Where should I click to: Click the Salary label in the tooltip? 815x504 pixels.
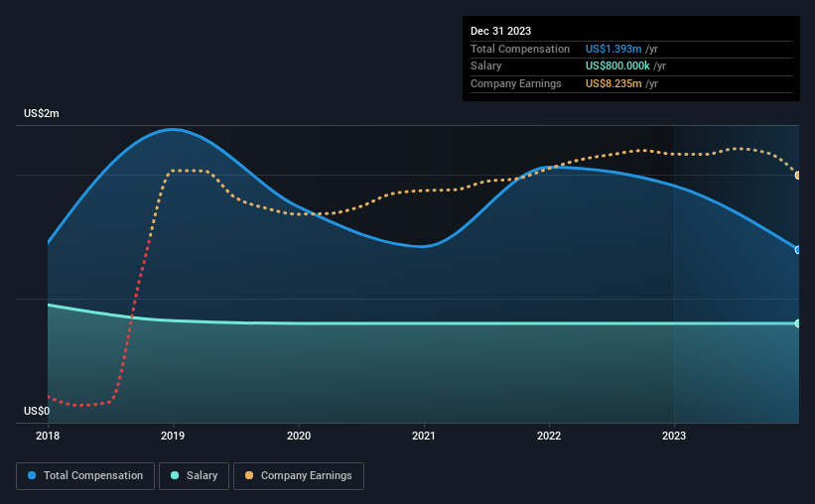point(486,66)
